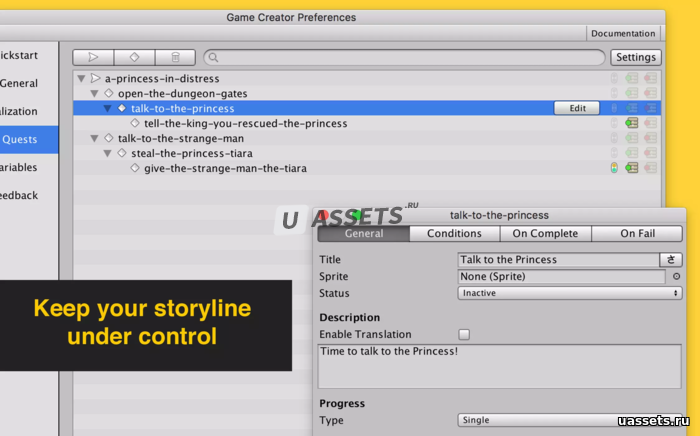Click on-complete green icon for steal-the-princess-tiara
The width and height of the screenshot is (700, 436).
coord(632,153)
